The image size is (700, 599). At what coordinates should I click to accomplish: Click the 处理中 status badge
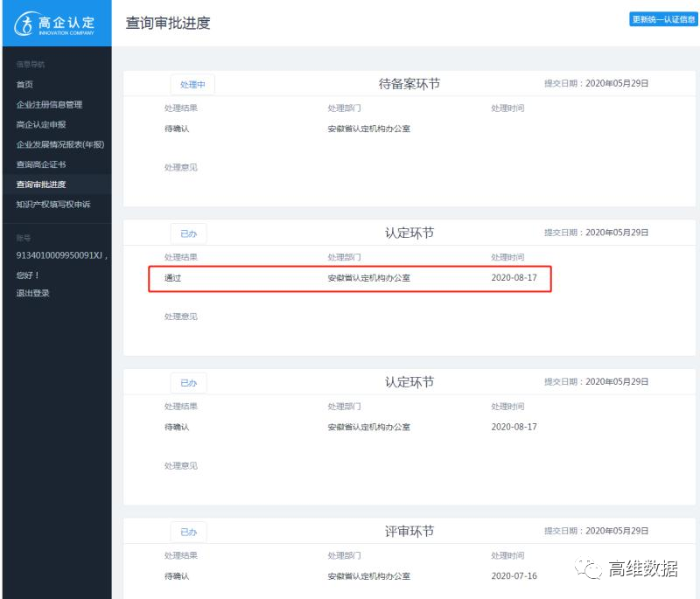[192, 85]
